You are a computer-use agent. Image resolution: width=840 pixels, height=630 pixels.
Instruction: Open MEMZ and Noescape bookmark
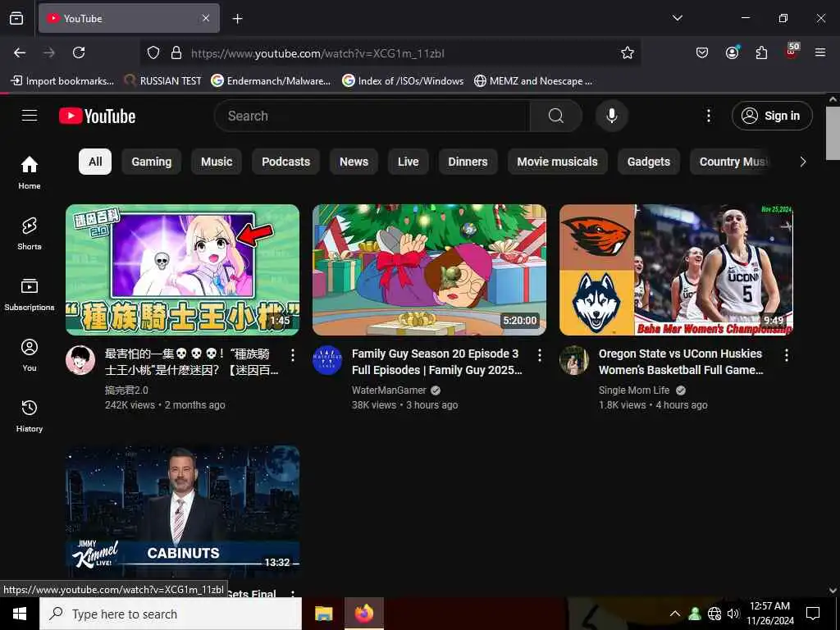tap(533, 81)
